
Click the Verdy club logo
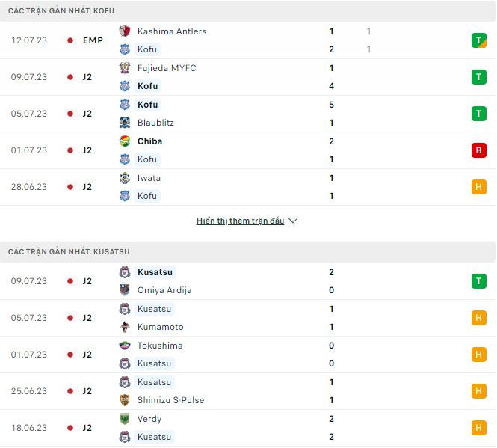[x=125, y=419]
